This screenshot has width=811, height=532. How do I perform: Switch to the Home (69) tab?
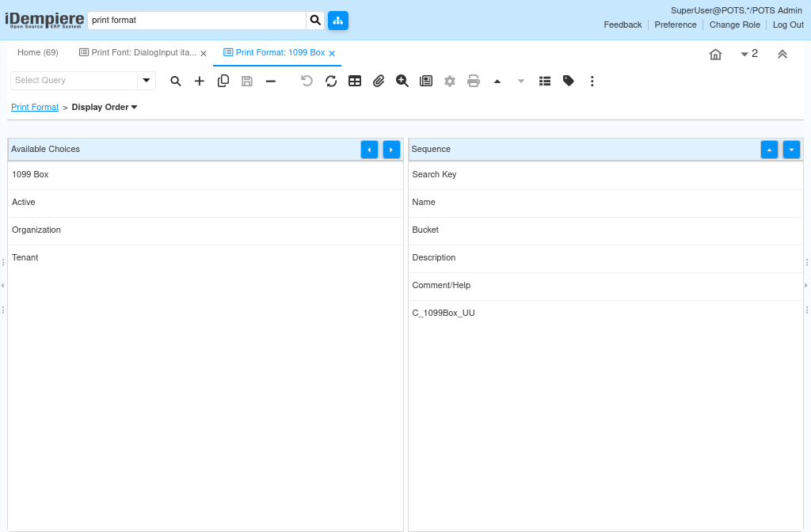(x=38, y=53)
